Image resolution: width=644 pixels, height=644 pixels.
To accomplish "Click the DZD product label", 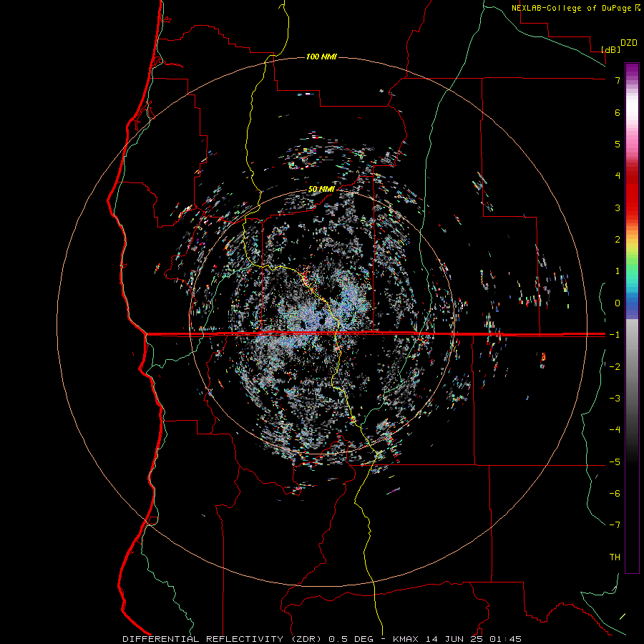I will click(x=629, y=43).
